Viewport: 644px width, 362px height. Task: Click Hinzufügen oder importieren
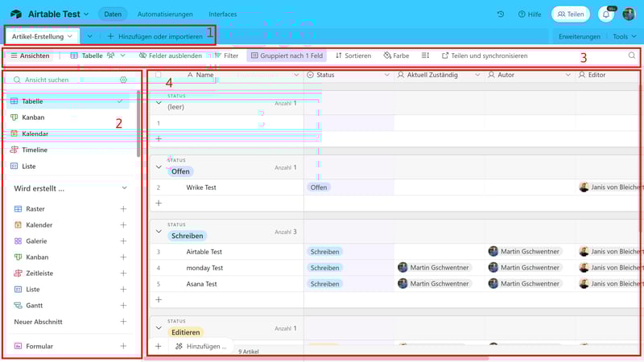coord(155,36)
